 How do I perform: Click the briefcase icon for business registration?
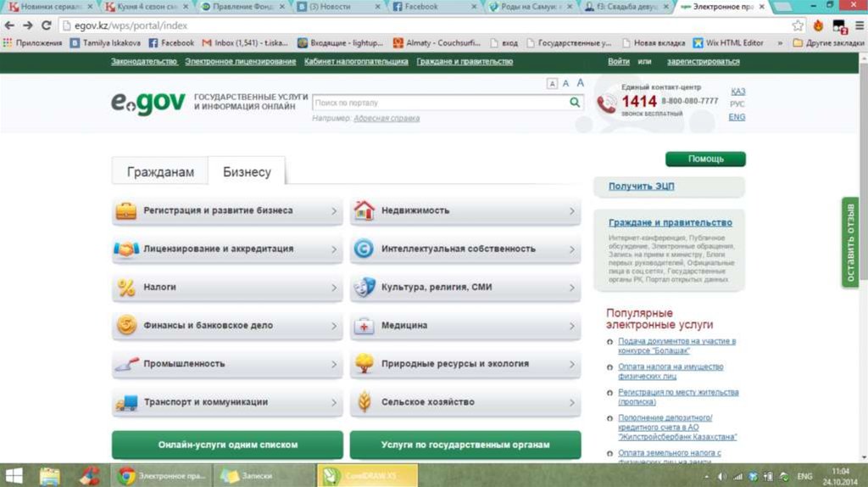pyautogui.click(x=126, y=210)
